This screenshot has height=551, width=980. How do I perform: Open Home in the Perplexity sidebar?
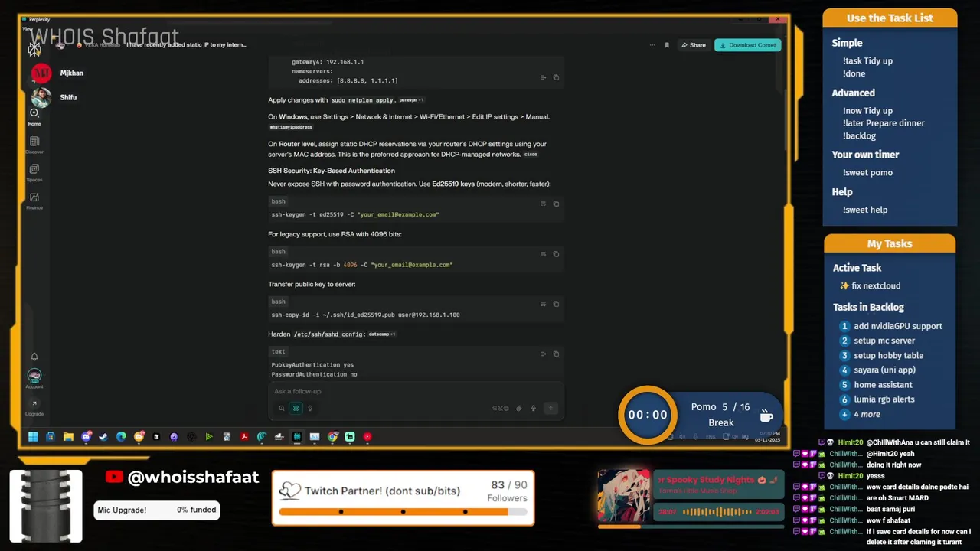[34, 116]
